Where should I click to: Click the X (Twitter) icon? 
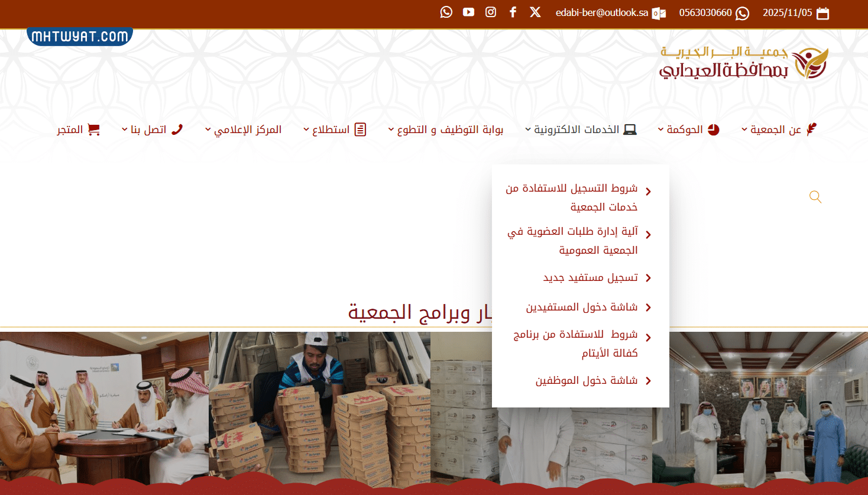tap(535, 11)
